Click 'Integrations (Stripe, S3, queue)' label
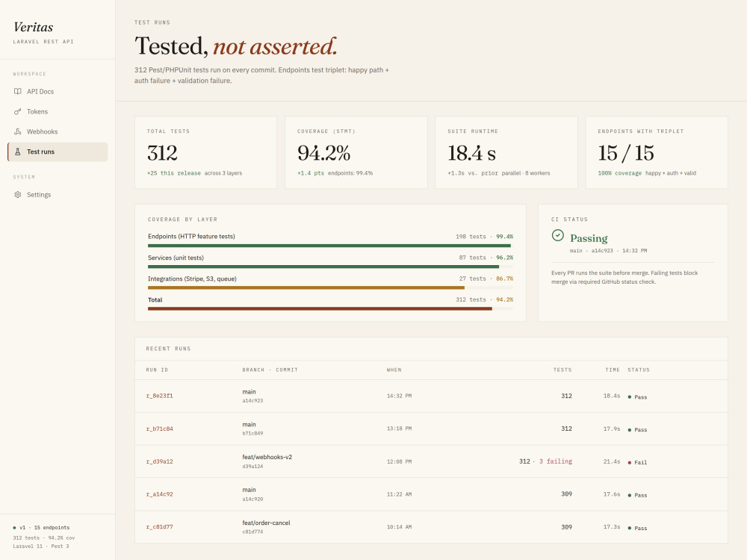 click(192, 279)
